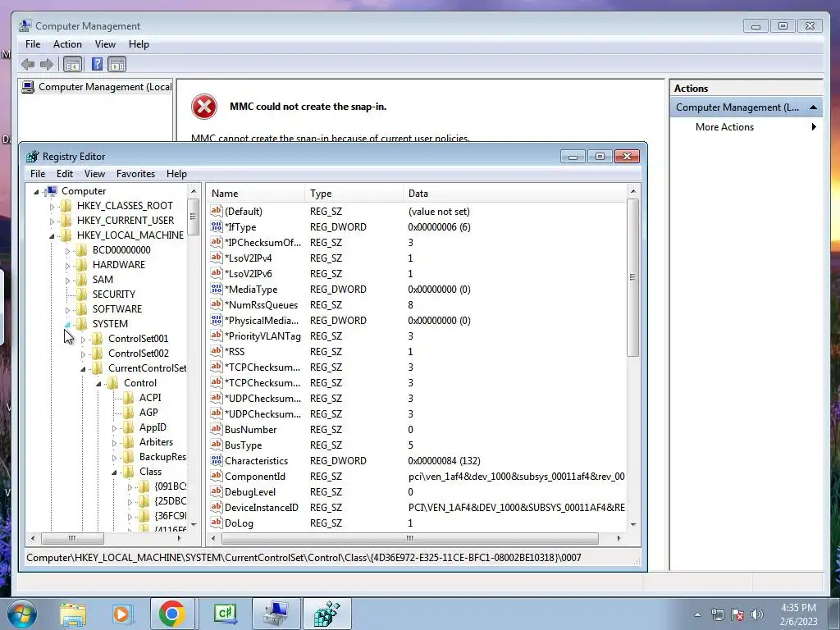Collapse the Computer Management actions section
The width and height of the screenshot is (840, 630).
tap(813, 107)
